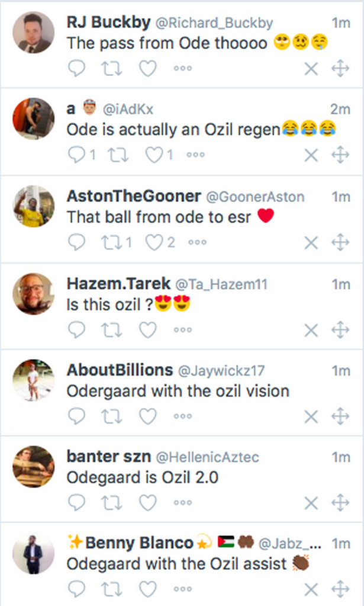This screenshot has height=606, width=364.
Task: Like the 'Is this ozil ?' tweet
Action: (x=147, y=329)
